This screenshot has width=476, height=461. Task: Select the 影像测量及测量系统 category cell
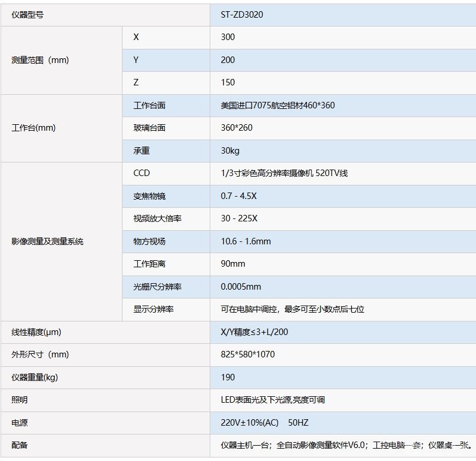pos(48,241)
